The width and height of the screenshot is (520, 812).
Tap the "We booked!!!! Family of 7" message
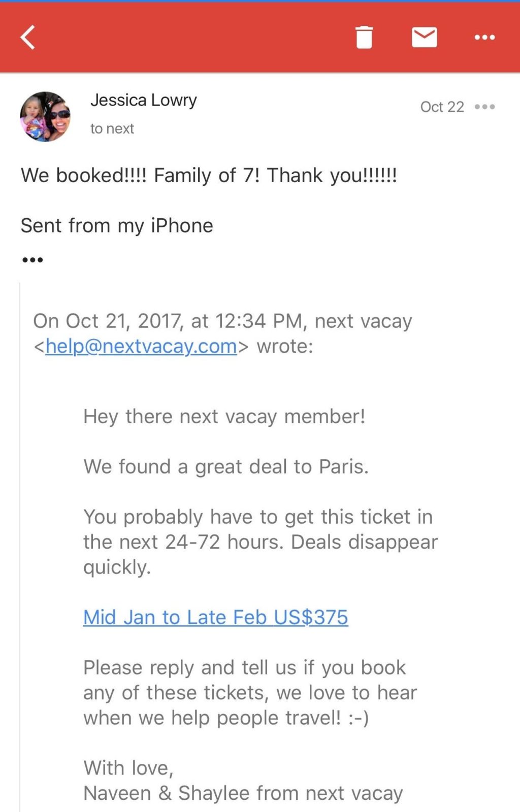tap(209, 176)
